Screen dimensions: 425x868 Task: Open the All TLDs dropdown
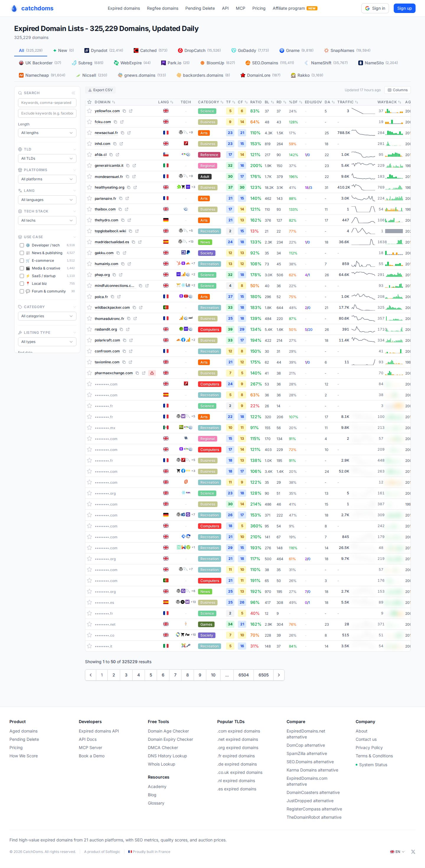(47, 158)
